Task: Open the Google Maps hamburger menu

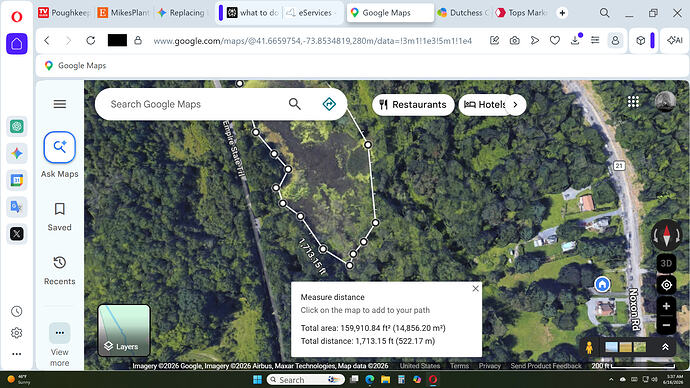Action: click(60, 104)
